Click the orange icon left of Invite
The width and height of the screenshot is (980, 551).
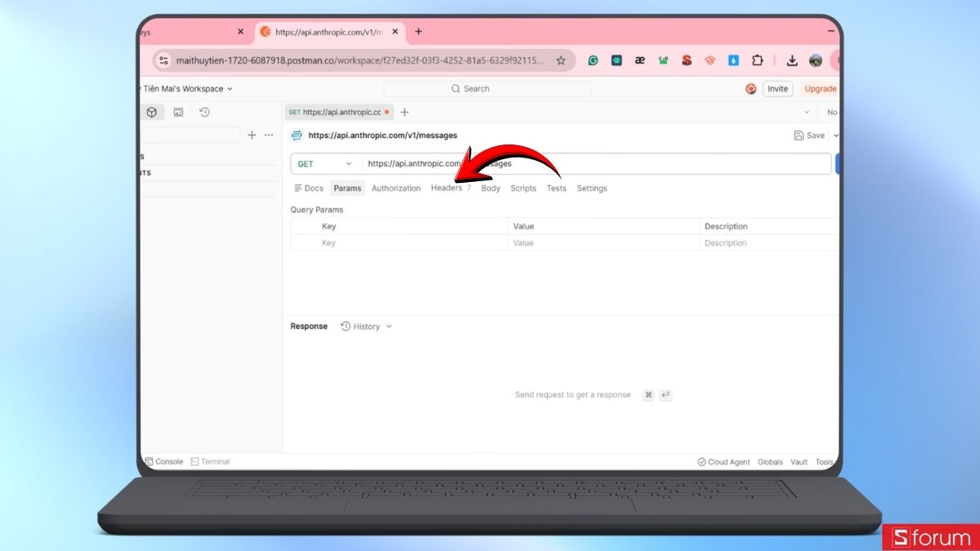(751, 89)
